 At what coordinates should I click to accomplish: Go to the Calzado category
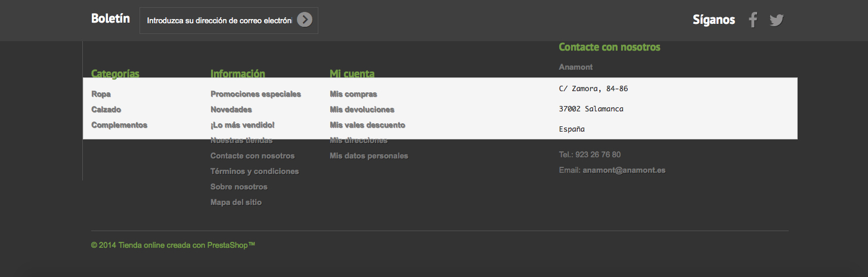point(106,110)
